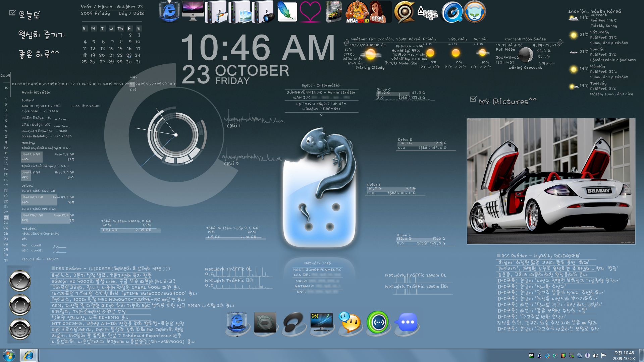Viewport: 644px width, 362px height.
Task: Open RSS item about ipTIME SG16000/SG24000
Action: tap(124, 293)
